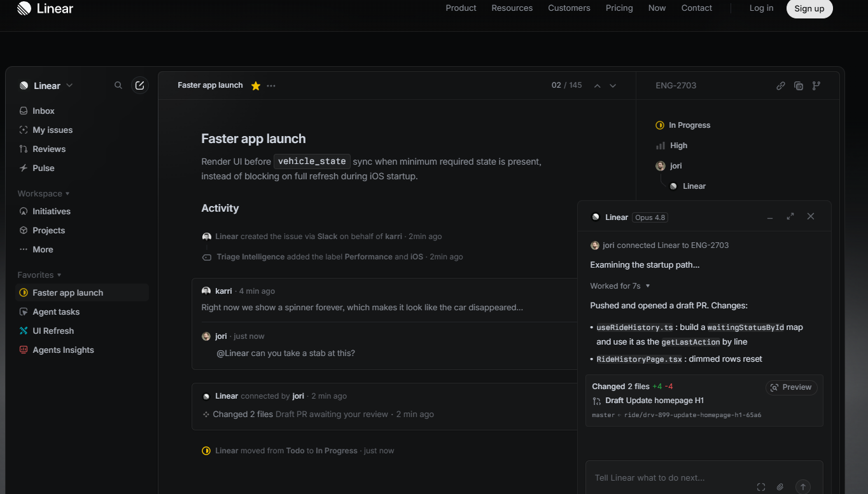The width and height of the screenshot is (868, 494).
Task: Click the RideHistoryPage.tsx file name
Action: (640, 359)
